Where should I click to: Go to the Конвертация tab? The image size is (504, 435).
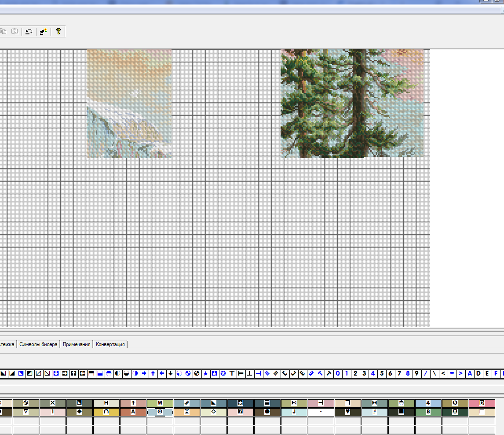110,344
